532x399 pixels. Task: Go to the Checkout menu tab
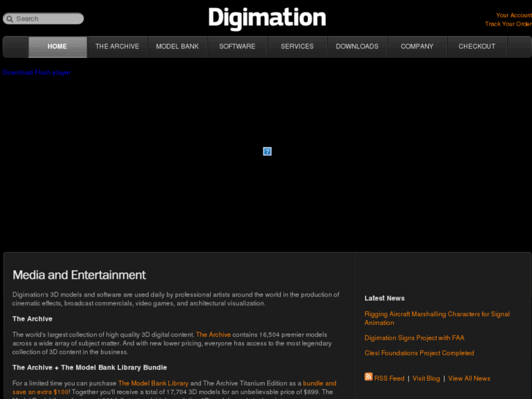click(x=477, y=47)
